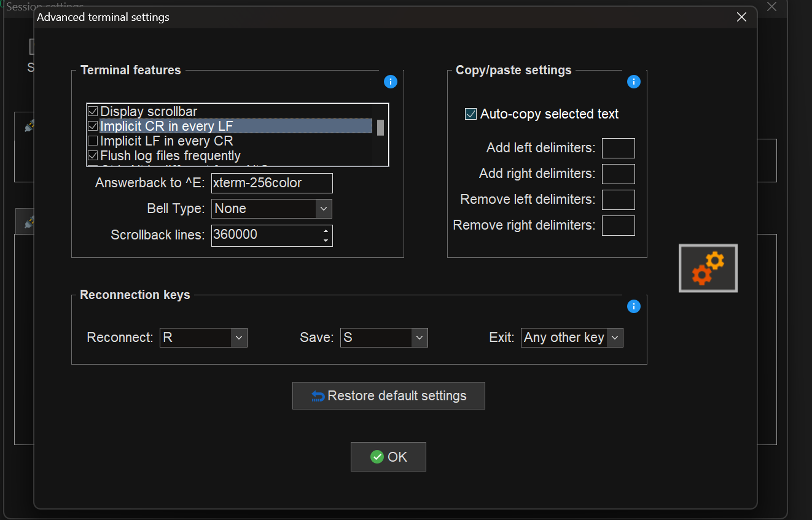Screen dimensions: 812x520
Task: Select the Display scrollbar list row text
Action: [149, 112]
